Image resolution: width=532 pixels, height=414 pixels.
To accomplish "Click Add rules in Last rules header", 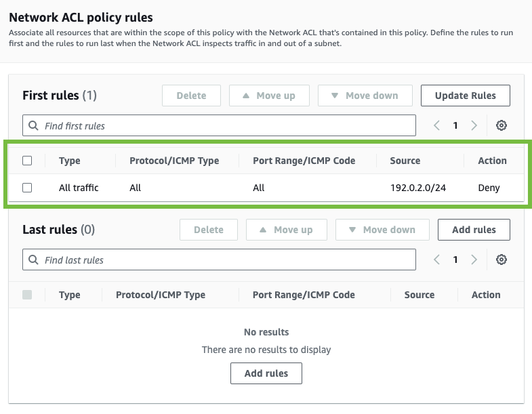I will tap(474, 230).
